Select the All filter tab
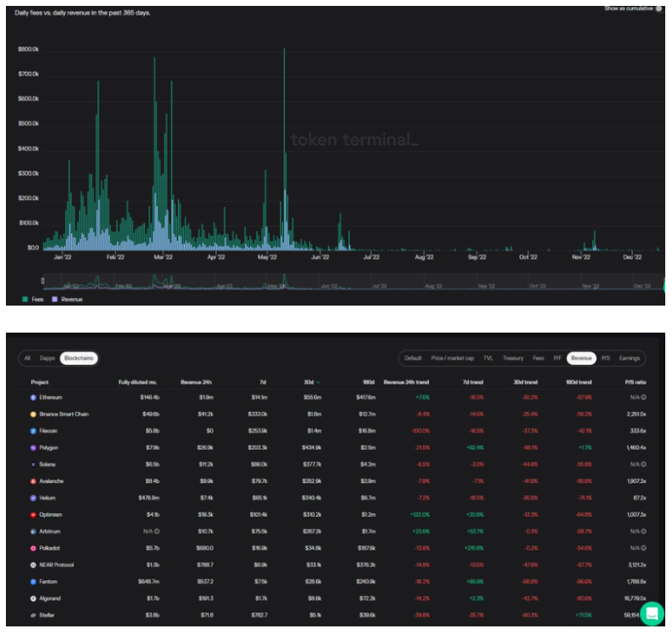672x634 pixels. pyautogui.click(x=27, y=358)
